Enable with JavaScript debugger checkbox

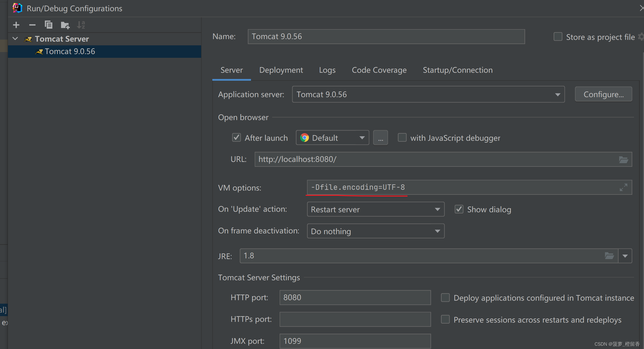(402, 138)
